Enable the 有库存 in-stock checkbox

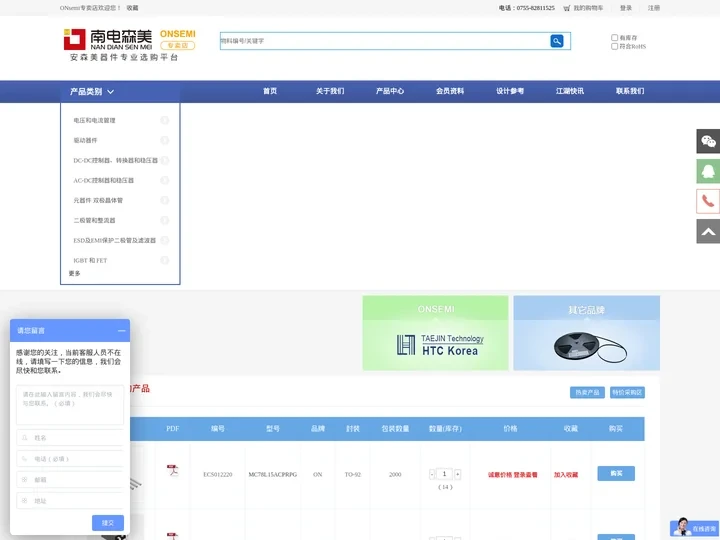(614, 38)
